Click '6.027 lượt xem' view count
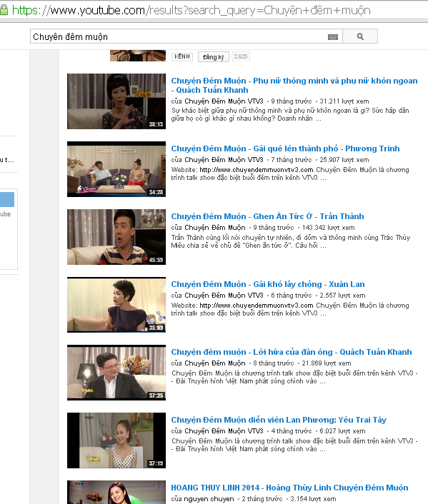The height and width of the screenshot is (504, 428). 342,431
